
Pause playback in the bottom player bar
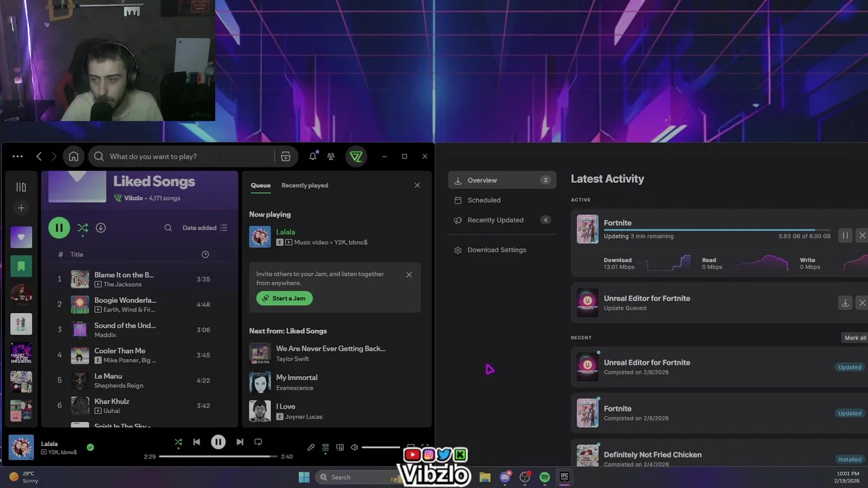click(218, 442)
